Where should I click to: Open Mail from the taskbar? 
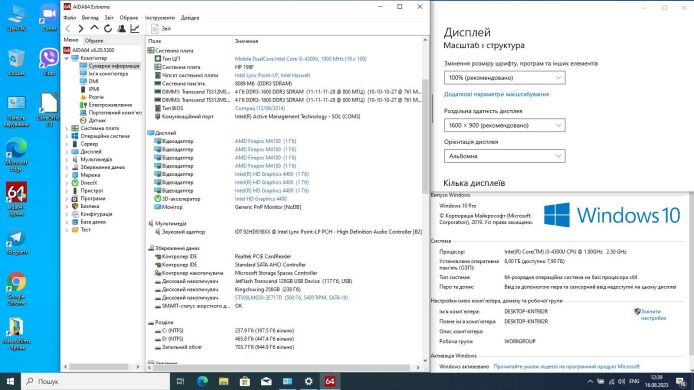(266, 381)
